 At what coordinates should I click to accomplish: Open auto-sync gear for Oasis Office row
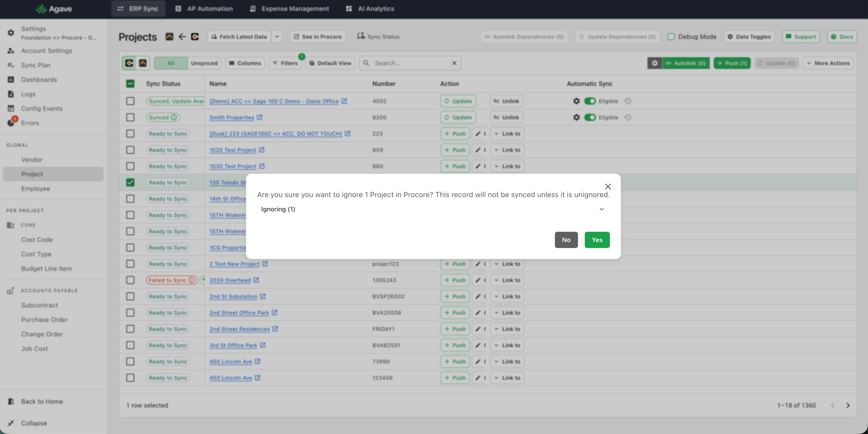(577, 101)
